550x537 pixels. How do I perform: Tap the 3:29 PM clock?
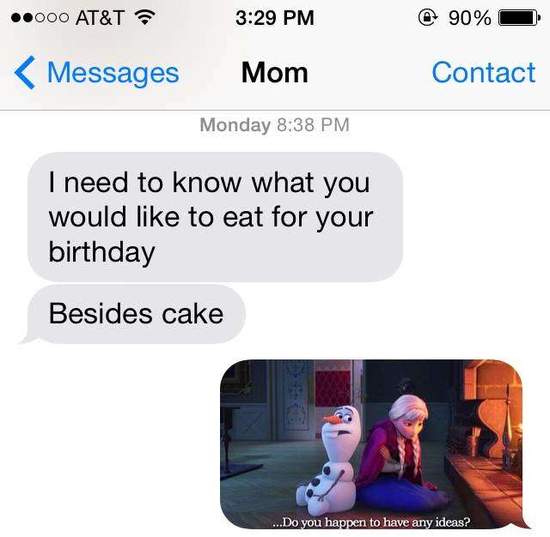click(x=275, y=18)
